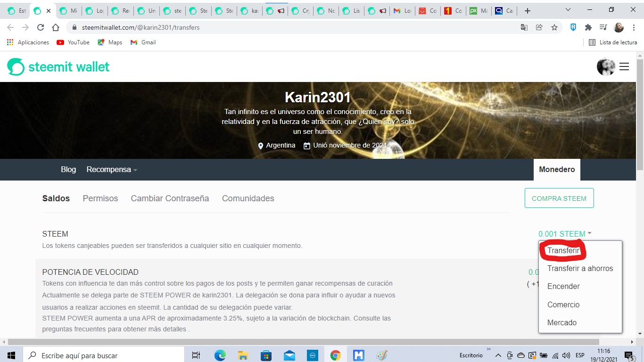Click the ESP input language indicator
Screen dimensions: 644x362
pyautogui.click(x=580, y=355)
